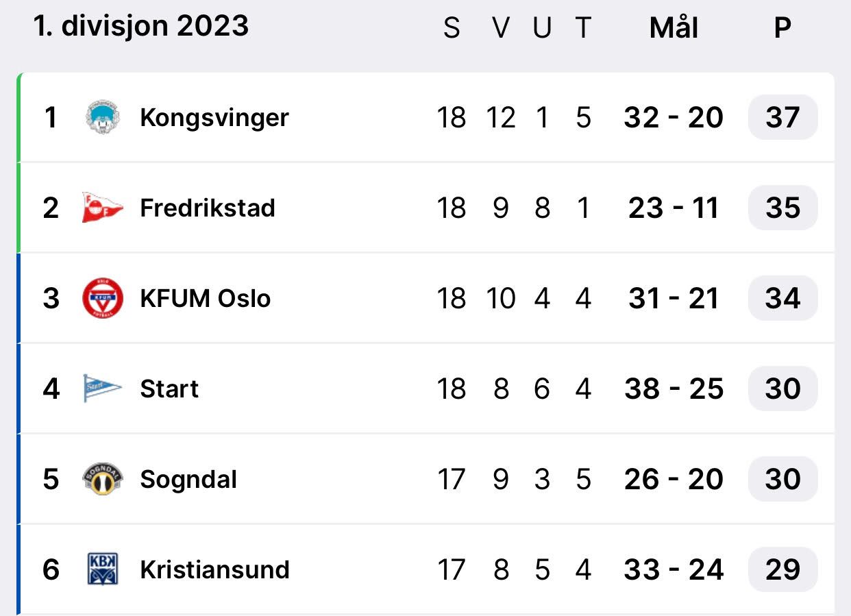The height and width of the screenshot is (616, 851).
Task: Tap the Fredrikstad pennant logo
Action: tap(102, 208)
